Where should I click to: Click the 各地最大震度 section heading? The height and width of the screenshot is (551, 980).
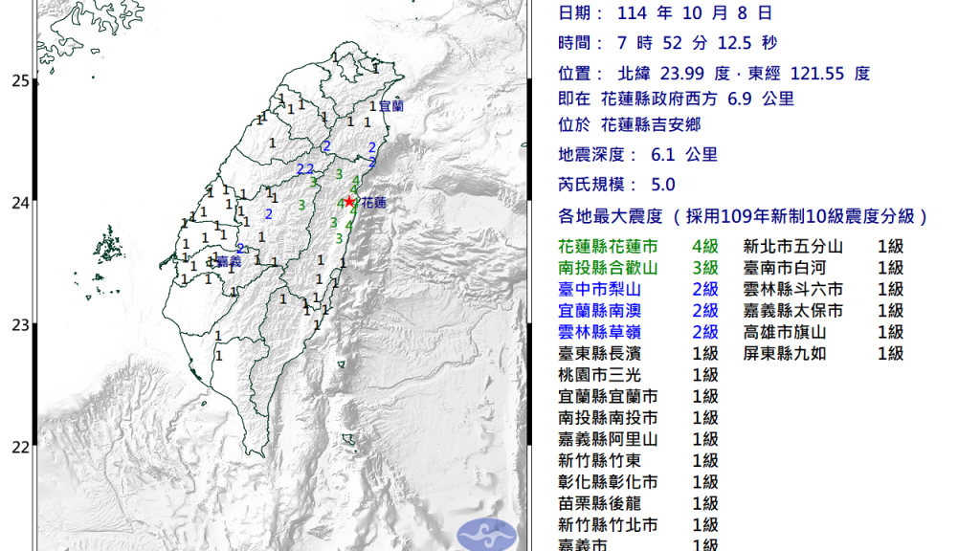pyautogui.click(x=743, y=216)
